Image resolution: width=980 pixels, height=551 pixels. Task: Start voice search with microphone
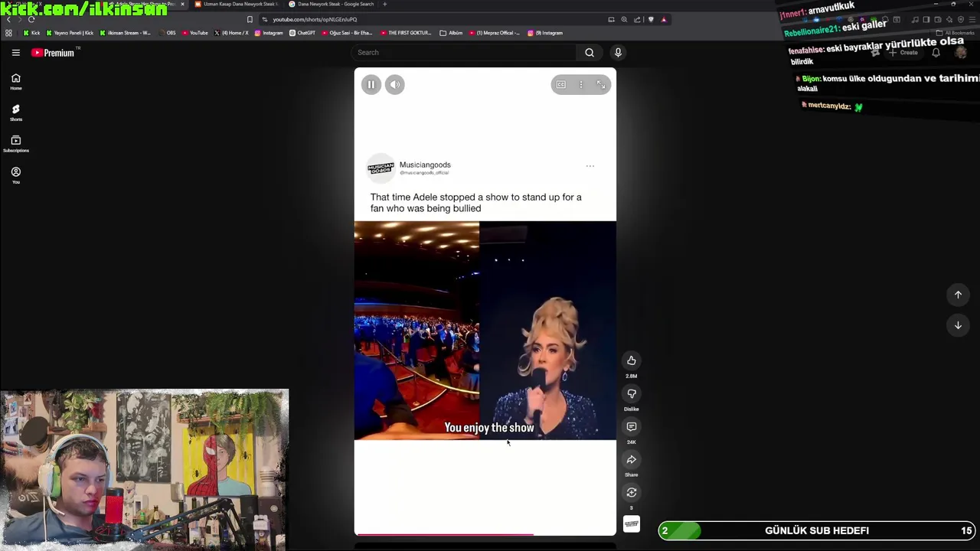click(x=618, y=53)
